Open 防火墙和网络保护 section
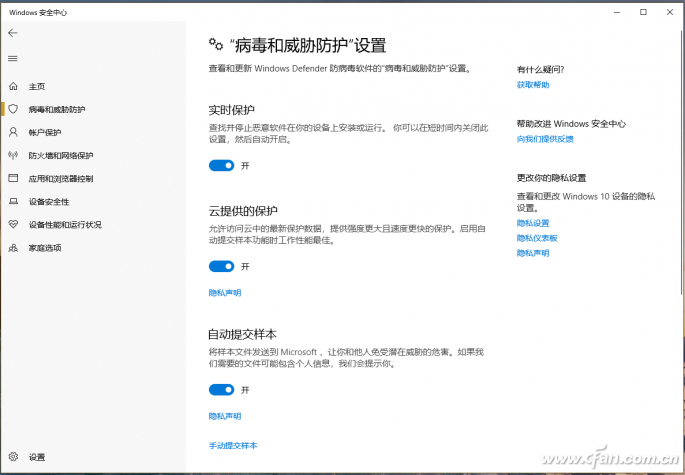 61,156
